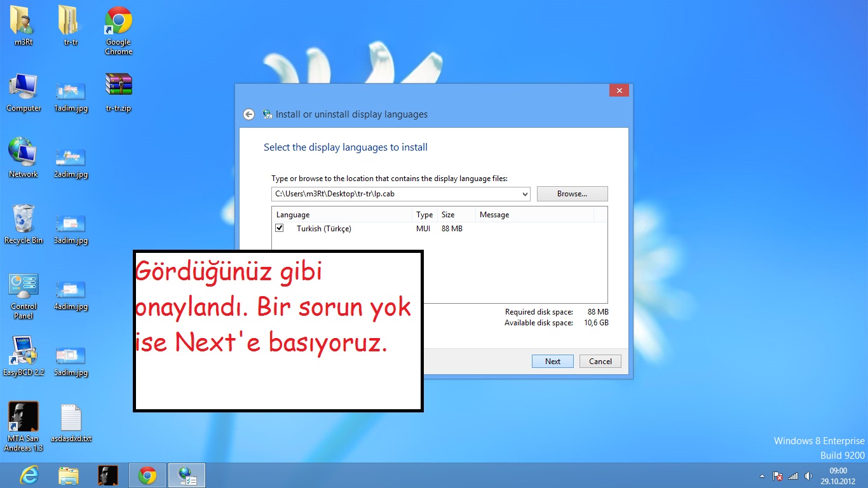Open the Computer desktop icon

[x=24, y=92]
